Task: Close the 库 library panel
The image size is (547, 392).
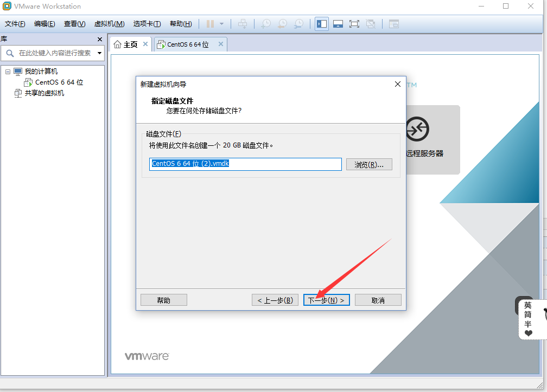Action: 100,39
